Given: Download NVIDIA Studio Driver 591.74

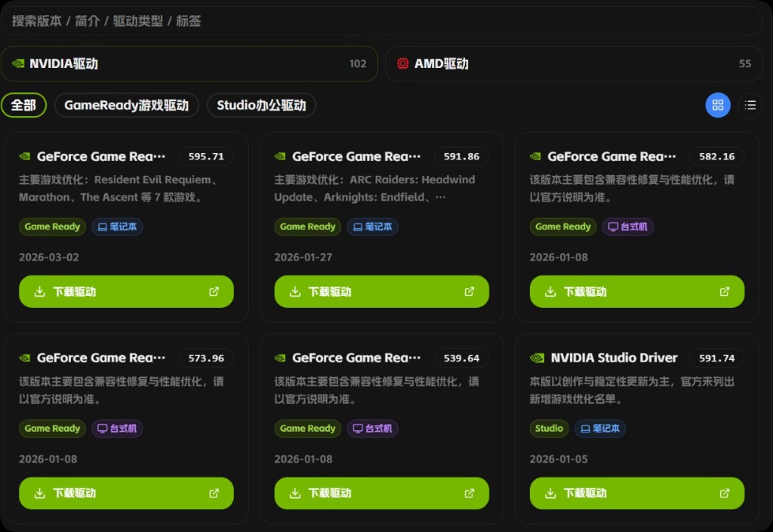Looking at the screenshot, I should (637, 493).
